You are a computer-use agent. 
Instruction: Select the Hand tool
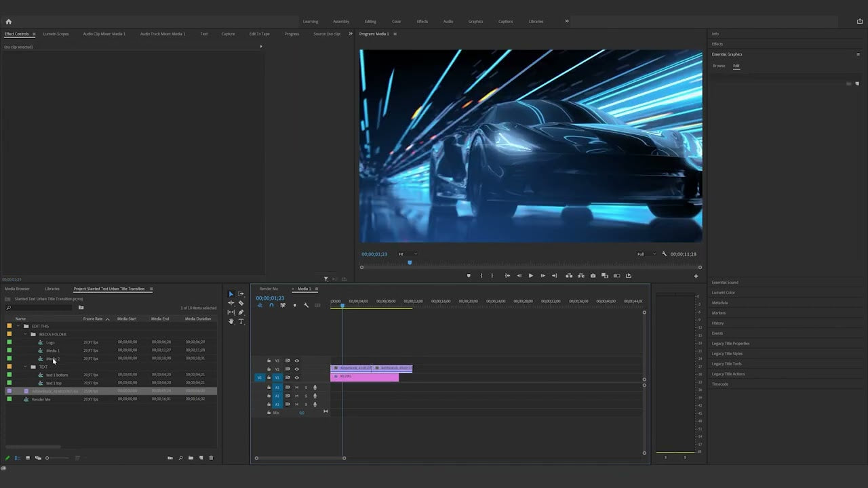pos(231,321)
